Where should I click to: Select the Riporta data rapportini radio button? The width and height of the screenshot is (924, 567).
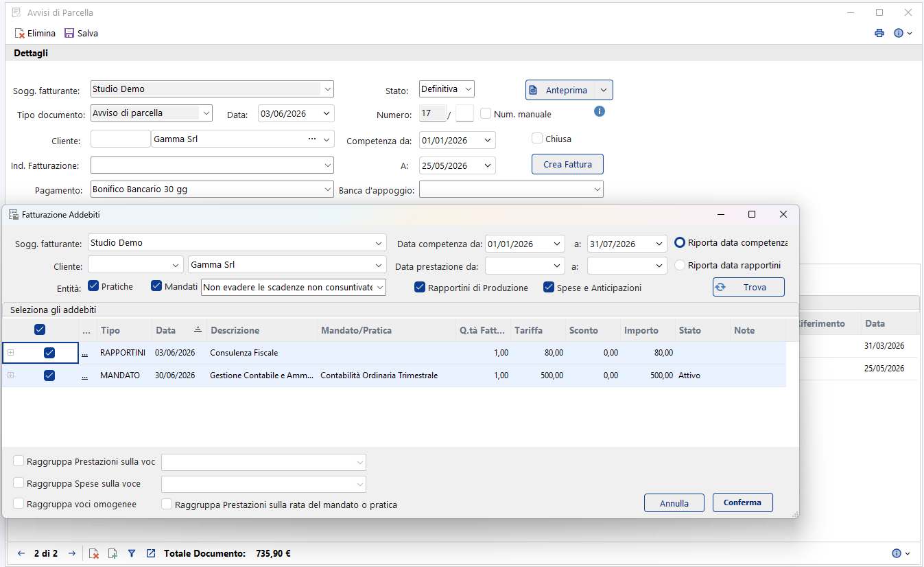(680, 265)
